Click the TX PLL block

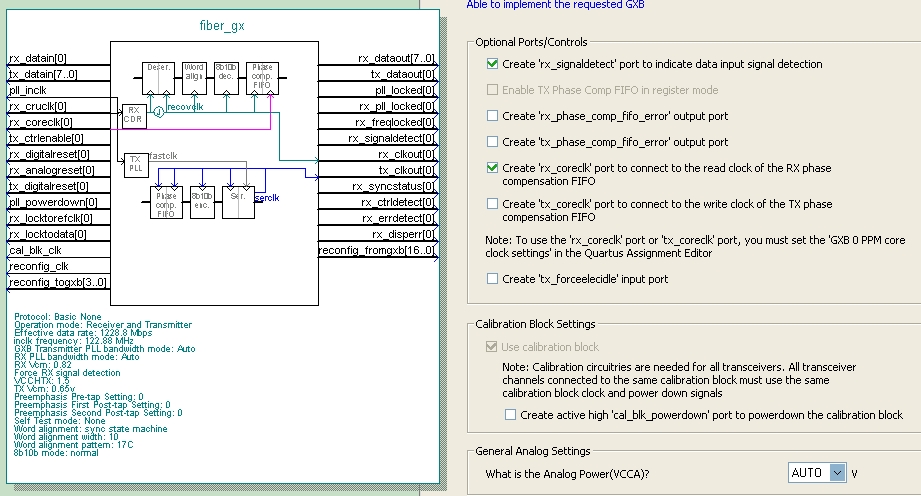[x=133, y=164]
